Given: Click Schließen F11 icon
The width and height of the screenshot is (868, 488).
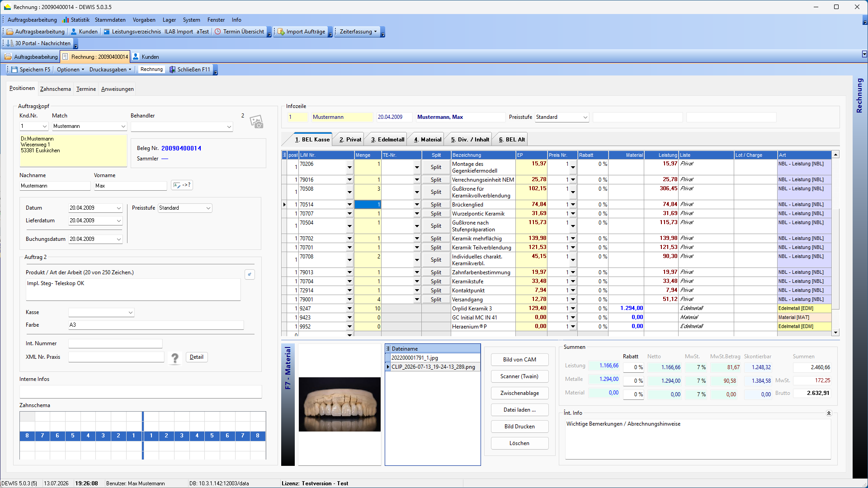Looking at the screenshot, I should point(172,70).
